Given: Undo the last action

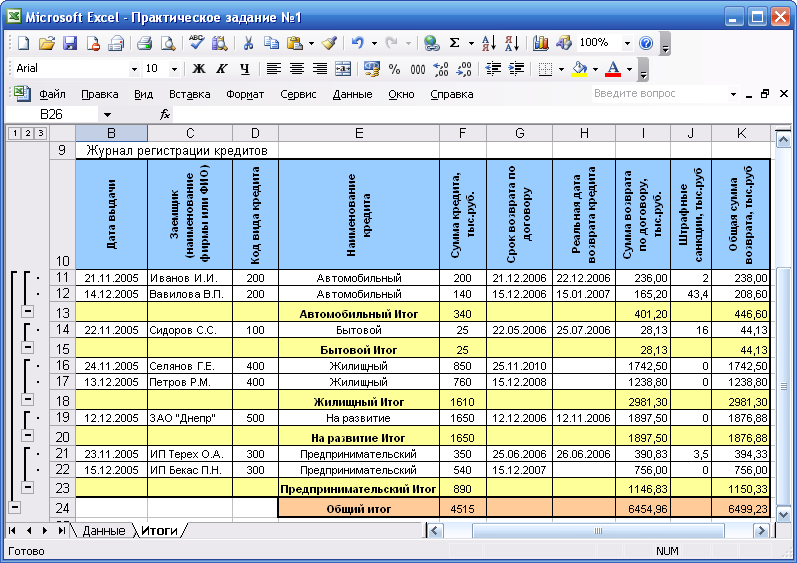Looking at the screenshot, I should (358, 43).
